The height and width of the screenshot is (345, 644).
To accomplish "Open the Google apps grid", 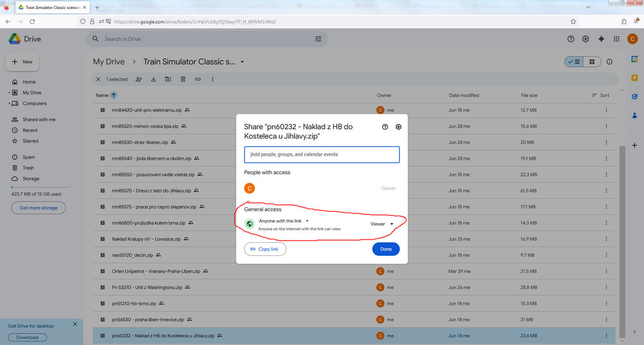I will click(616, 39).
